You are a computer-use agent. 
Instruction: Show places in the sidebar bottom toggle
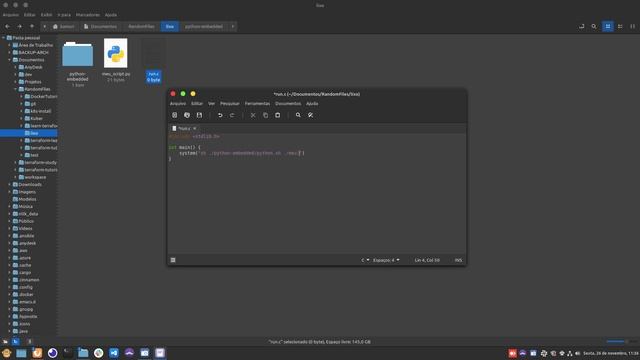[5, 342]
